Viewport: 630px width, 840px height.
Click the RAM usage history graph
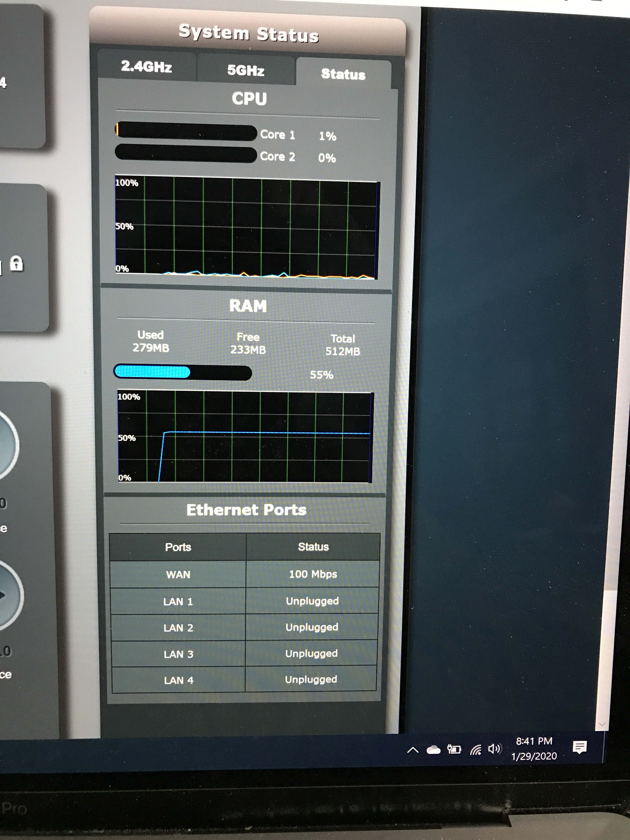(x=245, y=436)
